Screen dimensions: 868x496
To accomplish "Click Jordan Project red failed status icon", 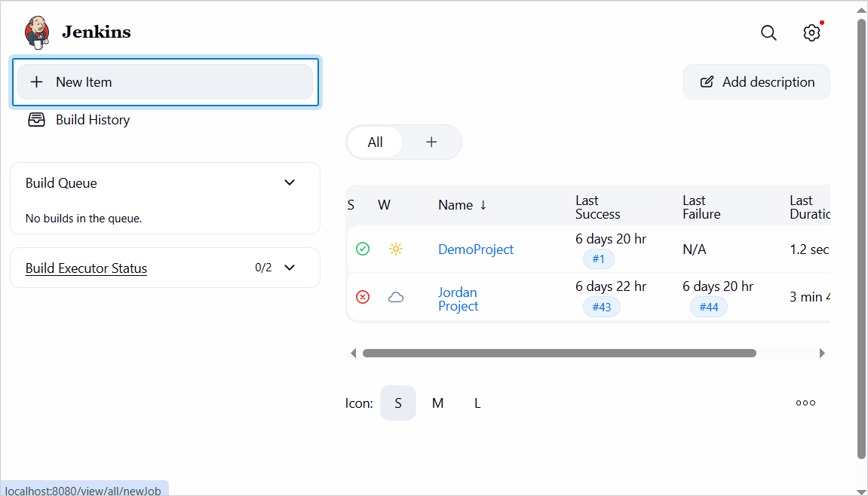I will (x=363, y=297).
